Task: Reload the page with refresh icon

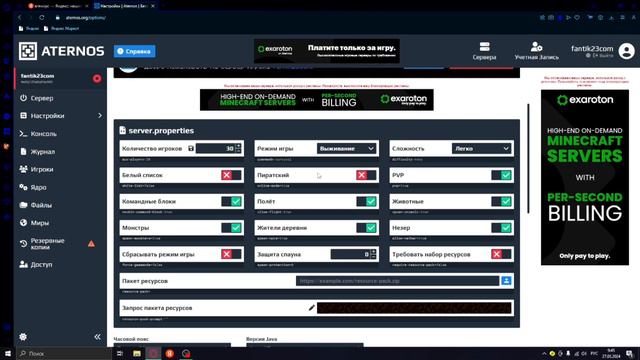Action: (x=42, y=18)
